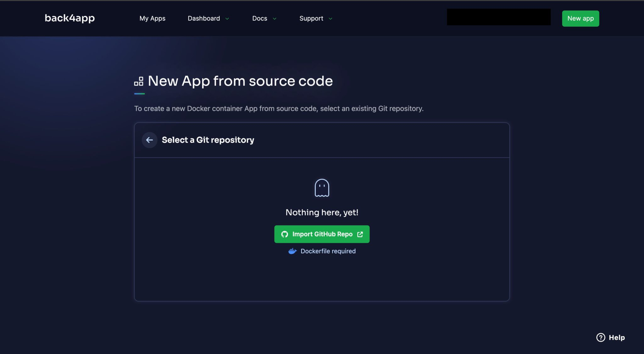
Task: Click the Dockerfile required label
Action: tap(328, 251)
